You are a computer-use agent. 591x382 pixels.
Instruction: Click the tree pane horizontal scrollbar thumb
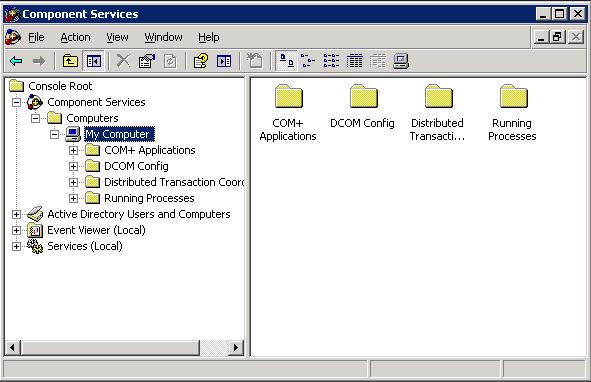(x=110, y=347)
